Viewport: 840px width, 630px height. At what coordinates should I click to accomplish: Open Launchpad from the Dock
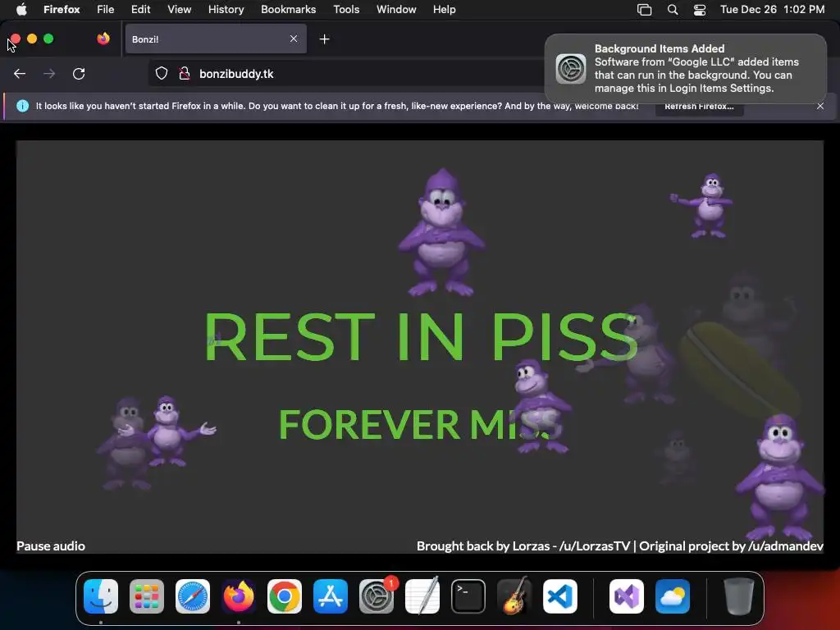coord(147,596)
